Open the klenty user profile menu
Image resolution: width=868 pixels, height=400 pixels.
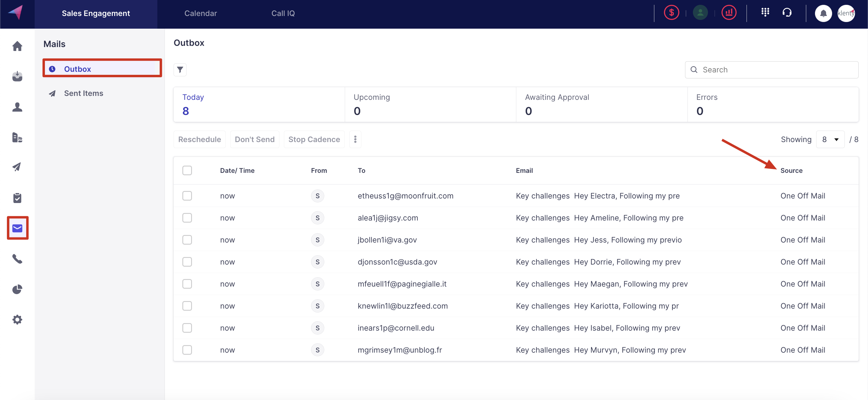[846, 14]
